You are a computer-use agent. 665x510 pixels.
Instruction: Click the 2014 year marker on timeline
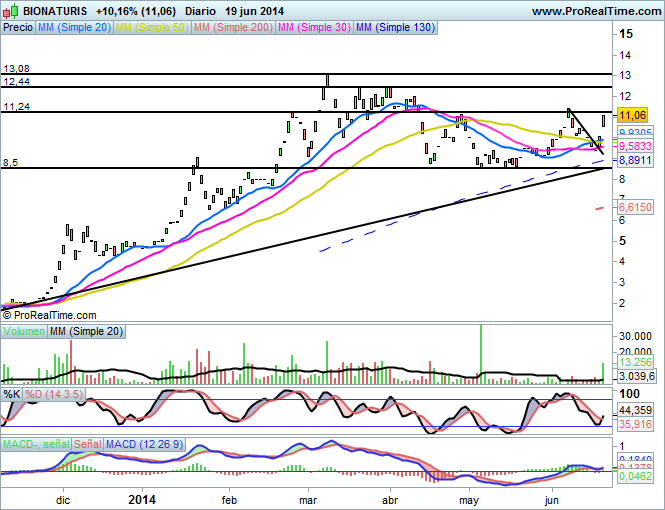click(x=143, y=497)
